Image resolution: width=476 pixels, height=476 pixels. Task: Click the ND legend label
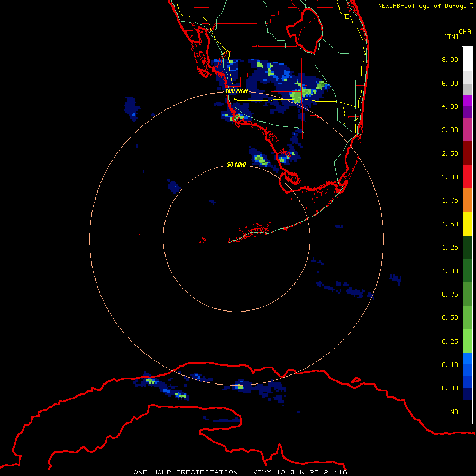[454, 412]
